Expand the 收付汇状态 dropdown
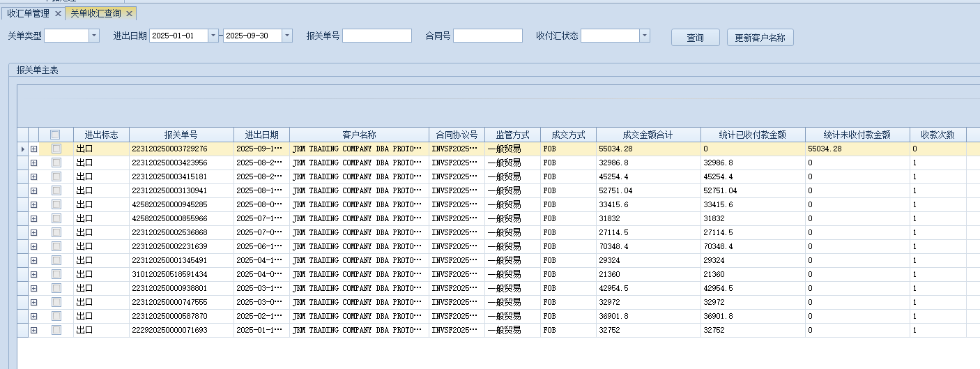The image size is (980, 369). coord(644,36)
